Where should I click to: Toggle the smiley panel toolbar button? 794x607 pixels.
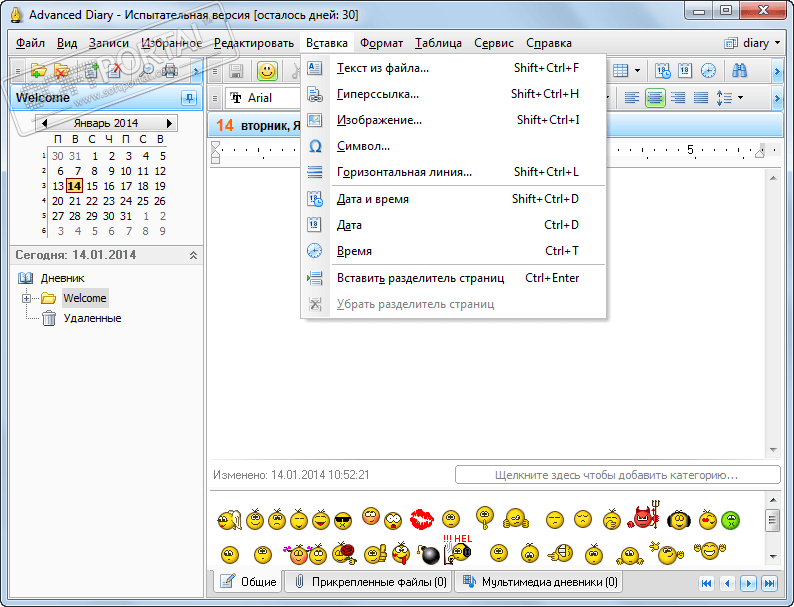pos(267,71)
